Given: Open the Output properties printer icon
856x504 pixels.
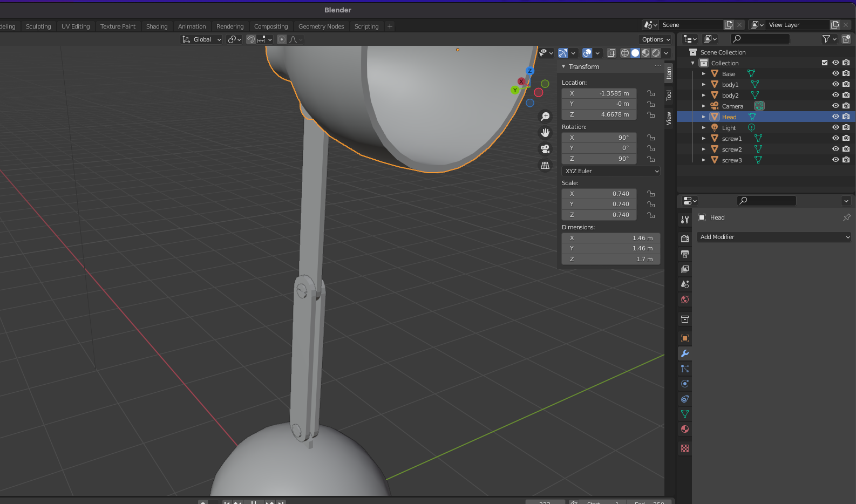Looking at the screenshot, I should (685, 254).
